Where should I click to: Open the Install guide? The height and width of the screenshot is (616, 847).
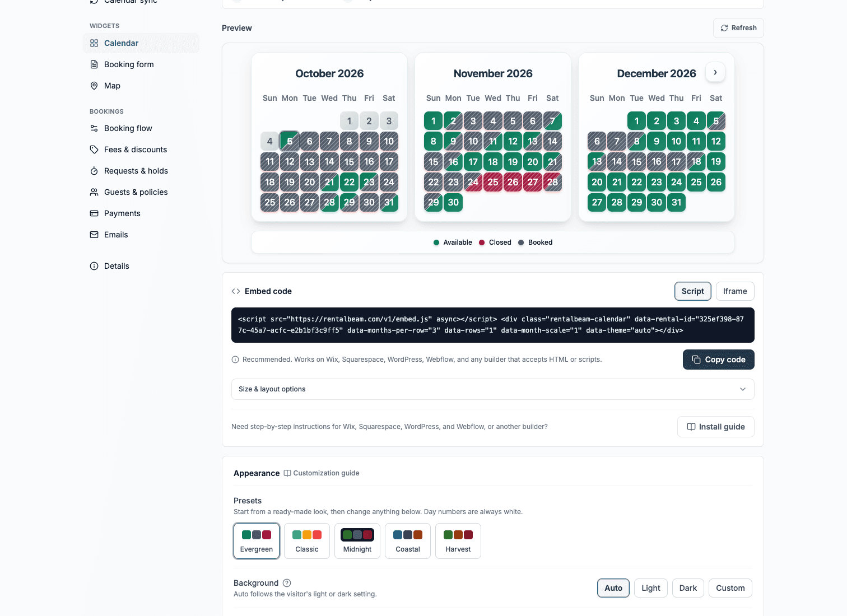pos(716,427)
